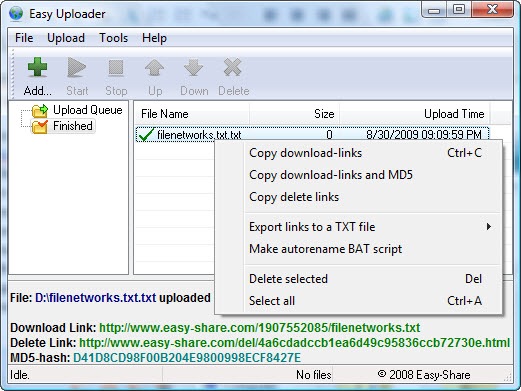The height and width of the screenshot is (391, 521).
Task: Click the green checkmark beside filenetworks.txt.txt
Action: [x=146, y=135]
